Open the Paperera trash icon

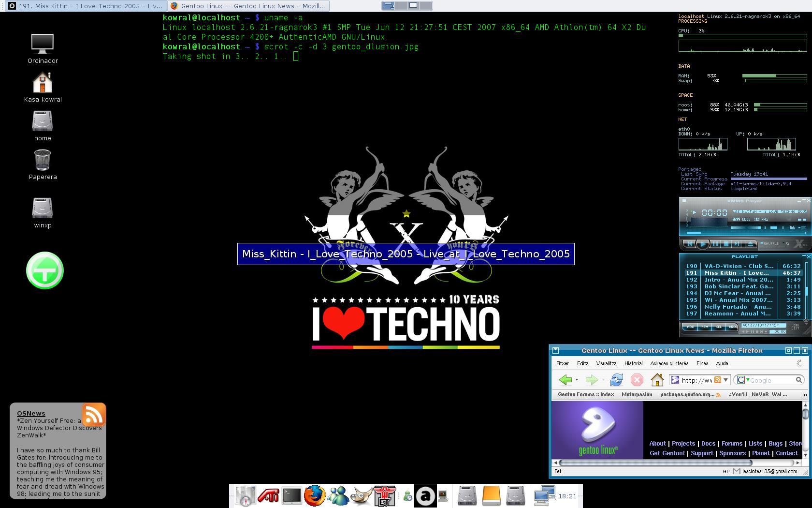point(43,164)
